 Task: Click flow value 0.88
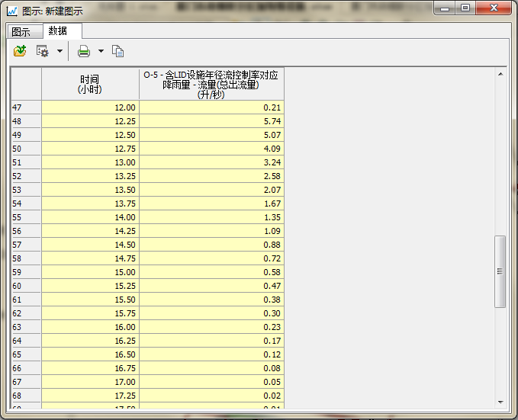click(x=211, y=245)
